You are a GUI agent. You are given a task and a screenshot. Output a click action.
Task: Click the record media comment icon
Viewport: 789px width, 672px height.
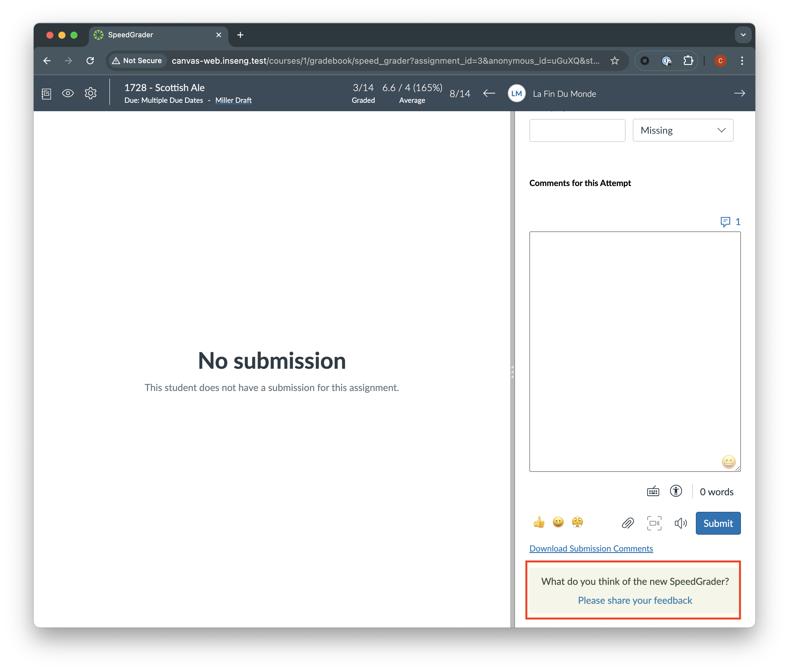pyautogui.click(x=654, y=523)
